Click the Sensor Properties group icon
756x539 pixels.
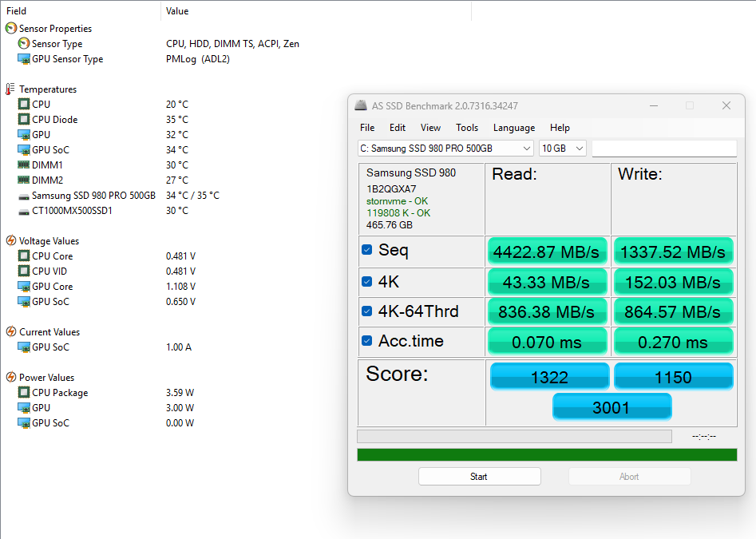click(x=10, y=29)
